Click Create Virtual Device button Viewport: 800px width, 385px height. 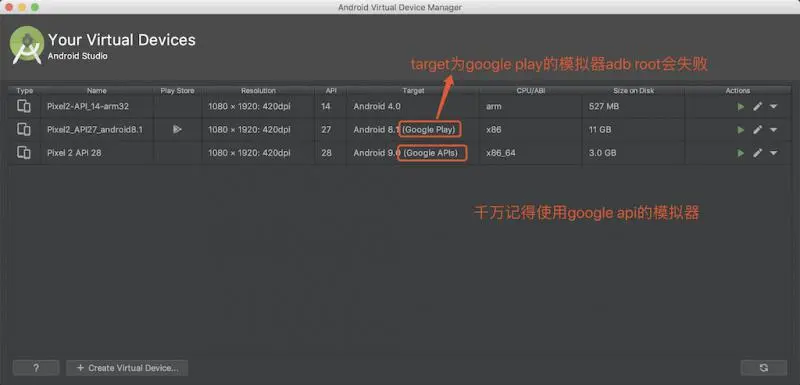(x=127, y=368)
